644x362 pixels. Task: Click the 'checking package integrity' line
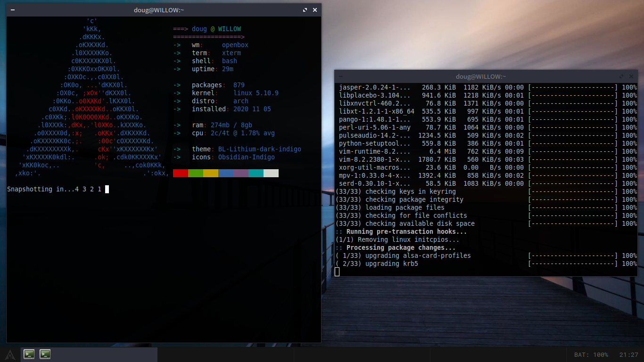486,199
